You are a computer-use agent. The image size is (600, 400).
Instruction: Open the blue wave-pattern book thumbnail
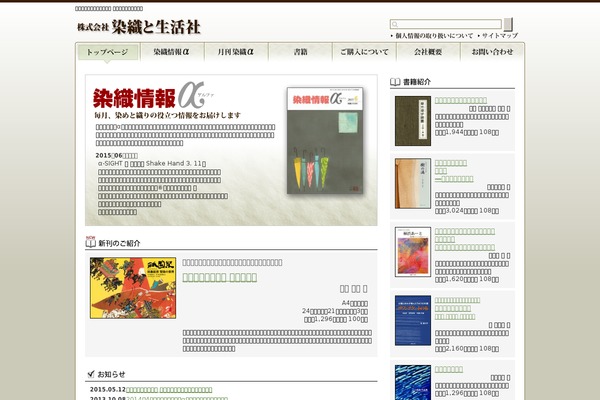[413, 382]
